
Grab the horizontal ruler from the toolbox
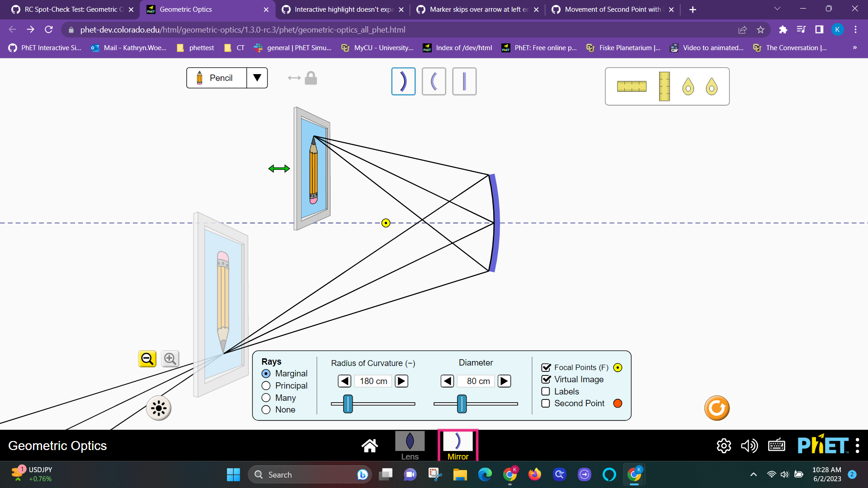click(x=632, y=86)
